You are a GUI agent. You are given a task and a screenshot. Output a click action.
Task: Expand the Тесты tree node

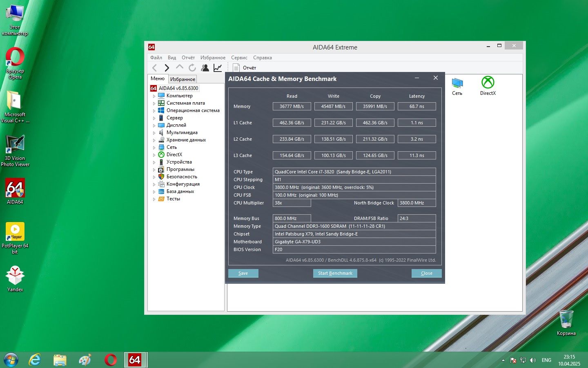[154, 199]
